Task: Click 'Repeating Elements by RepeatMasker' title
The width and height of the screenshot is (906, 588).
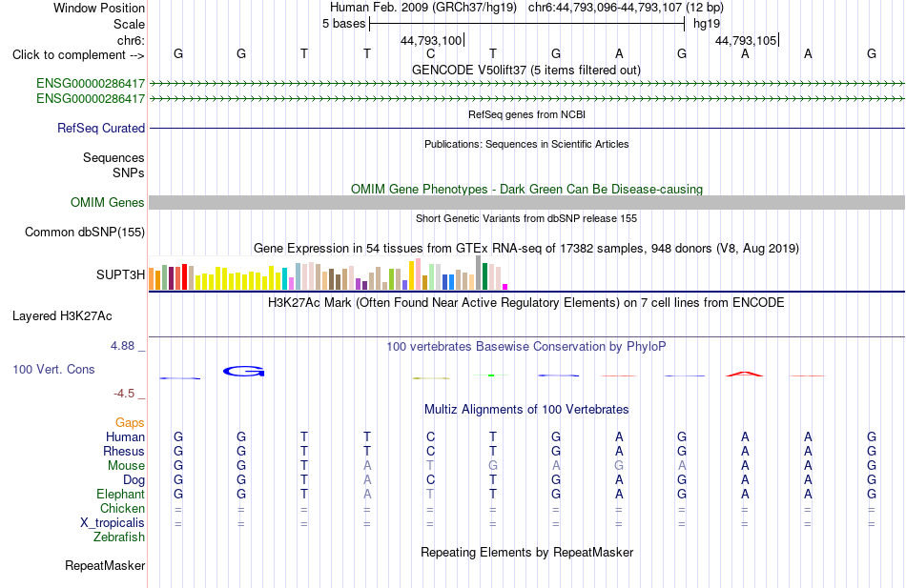Action: click(x=526, y=552)
